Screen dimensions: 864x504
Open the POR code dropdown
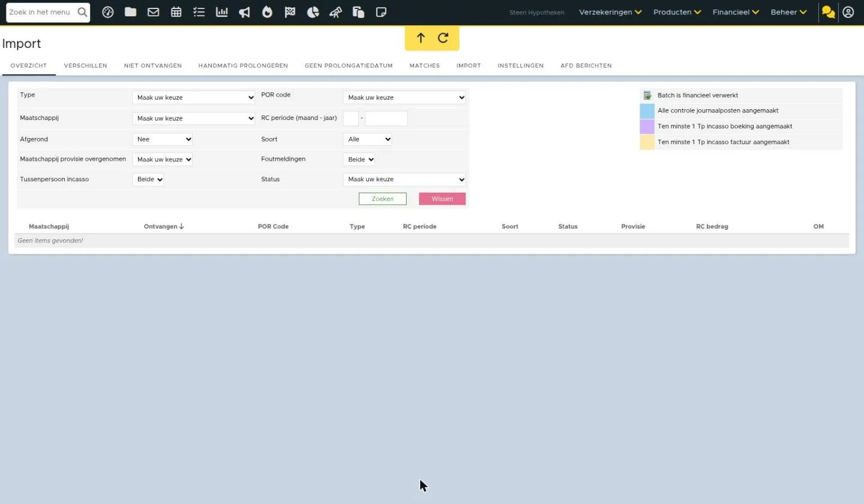pos(404,97)
